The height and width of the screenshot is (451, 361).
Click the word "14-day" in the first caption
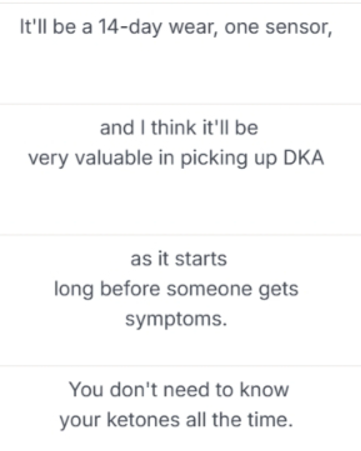[130, 27]
